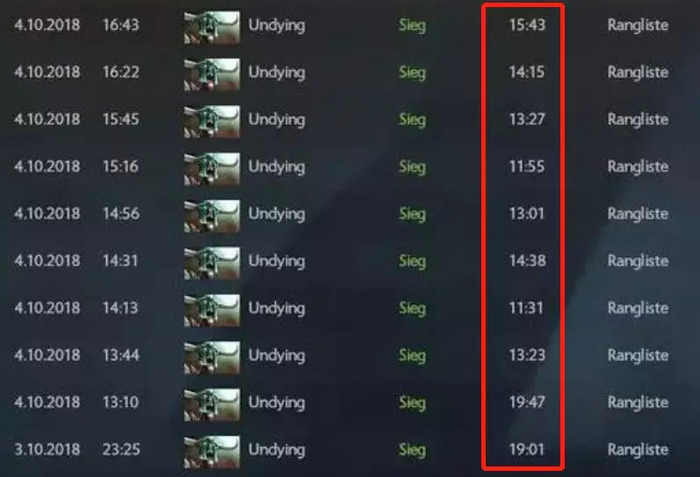
Task: Click Undying portrait in 15:16 match row
Action: coord(212,169)
